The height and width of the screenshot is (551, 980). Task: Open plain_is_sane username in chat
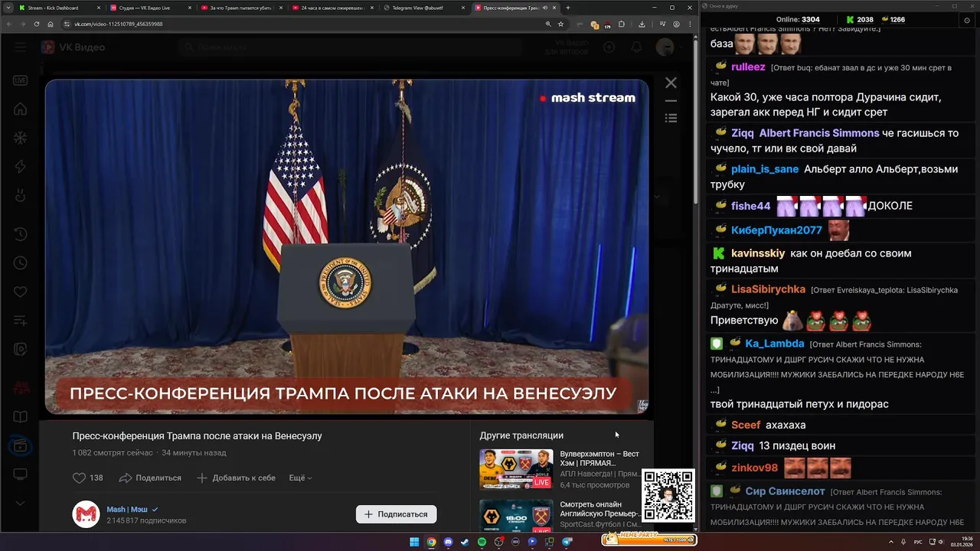[765, 169]
